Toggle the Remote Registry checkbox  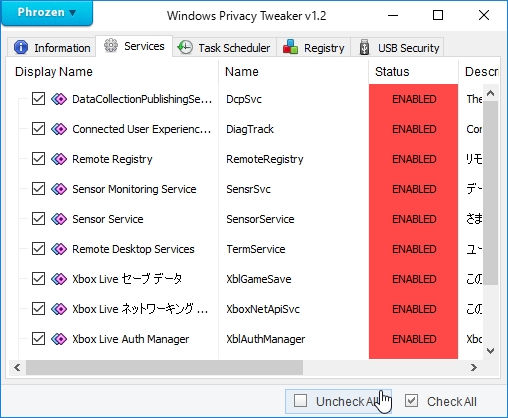[x=38, y=159]
